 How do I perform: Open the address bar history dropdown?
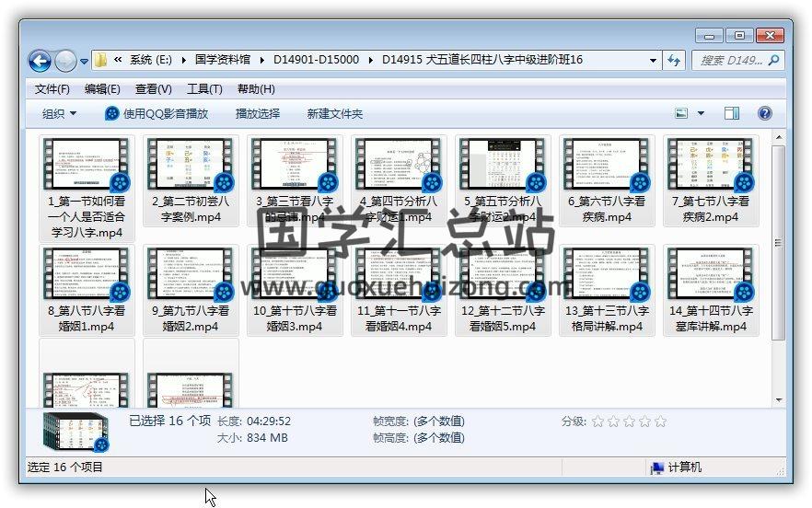pyautogui.click(x=653, y=60)
